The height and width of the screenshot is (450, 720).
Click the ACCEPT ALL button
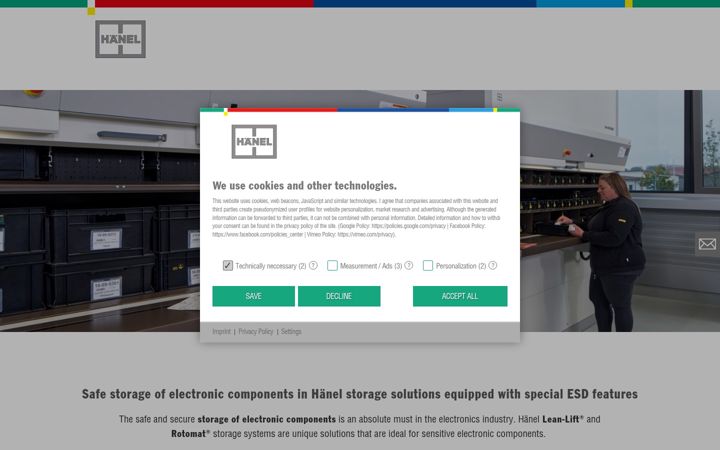coord(460,296)
